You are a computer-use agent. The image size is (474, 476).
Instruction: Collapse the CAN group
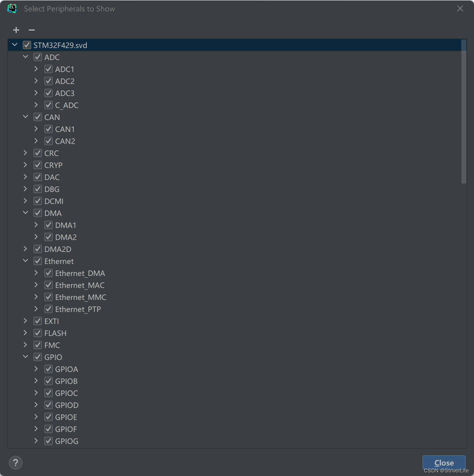coord(25,117)
